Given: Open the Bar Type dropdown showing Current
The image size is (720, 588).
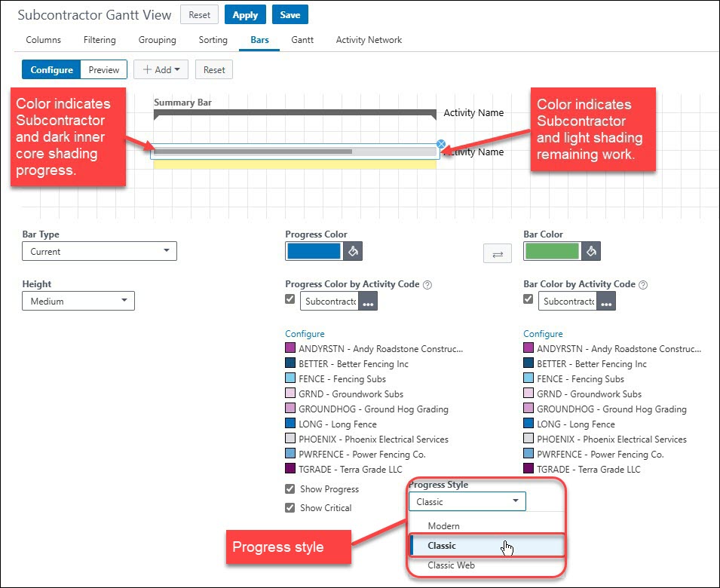Looking at the screenshot, I should pos(99,250).
